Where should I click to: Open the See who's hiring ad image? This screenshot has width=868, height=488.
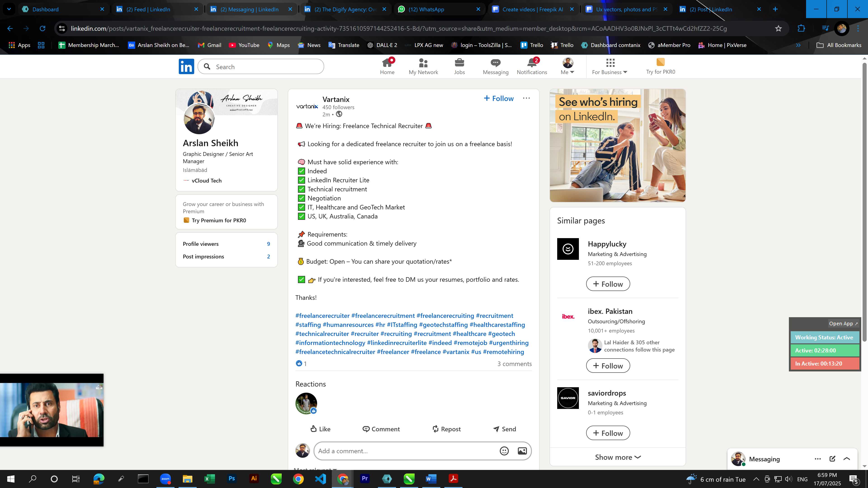click(617, 145)
